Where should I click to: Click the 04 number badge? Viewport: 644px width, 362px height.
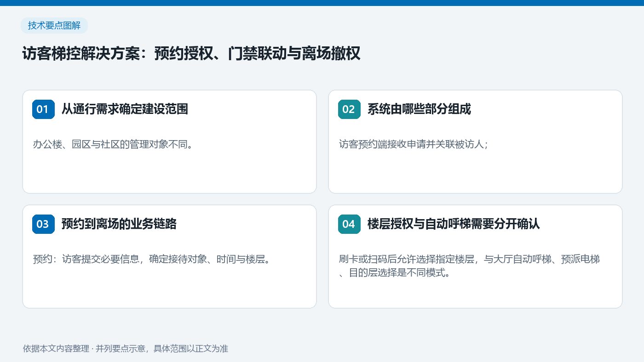[x=349, y=224]
